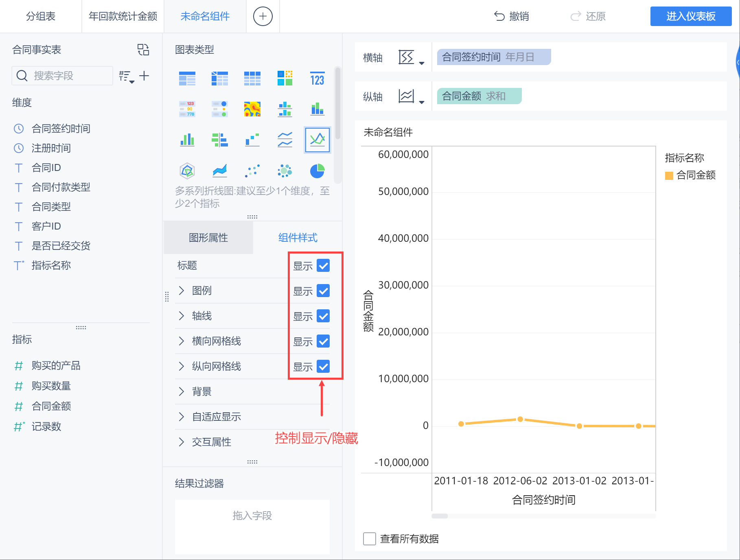This screenshot has width=740, height=560.
Task: Expand the 轴线 settings section
Action: [182, 316]
